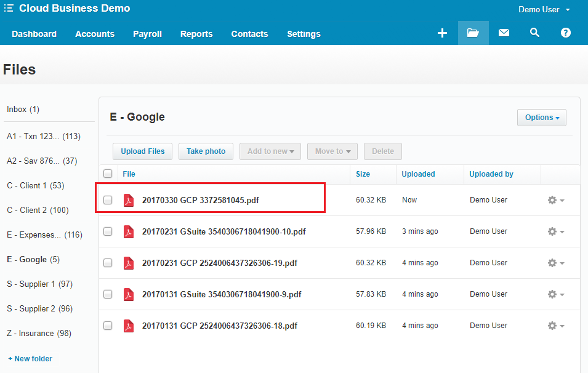Image resolution: width=588 pixels, height=373 pixels.
Task: Click the Upload Files button
Action: click(x=142, y=151)
